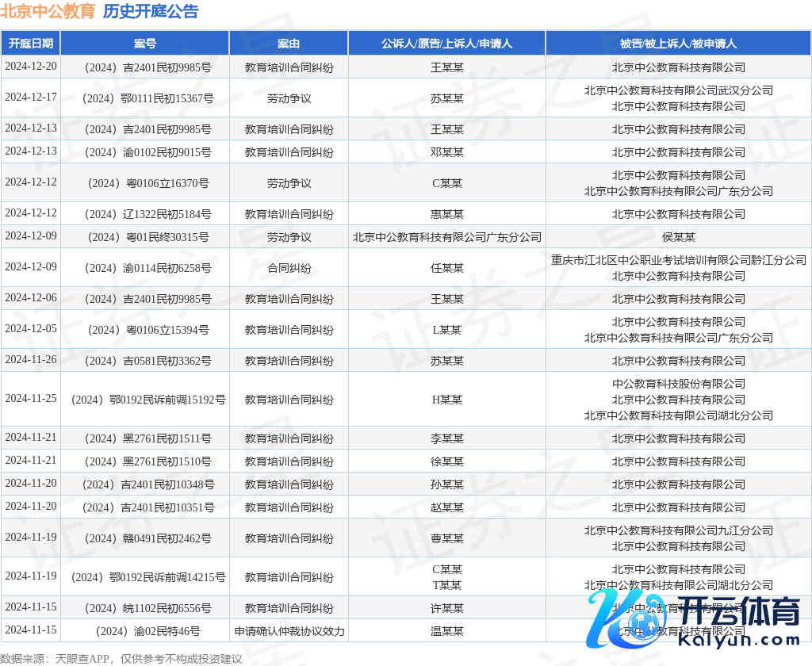Click the 合同纠纷 cause for 任某某
This screenshot has height=666, width=812.
pyautogui.click(x=289, y=268)
